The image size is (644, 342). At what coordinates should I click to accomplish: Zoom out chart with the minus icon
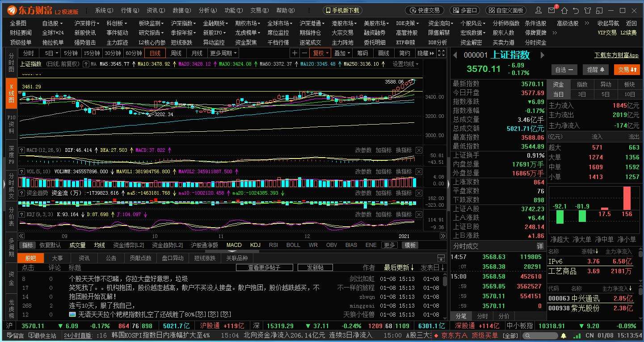point(304,53)
